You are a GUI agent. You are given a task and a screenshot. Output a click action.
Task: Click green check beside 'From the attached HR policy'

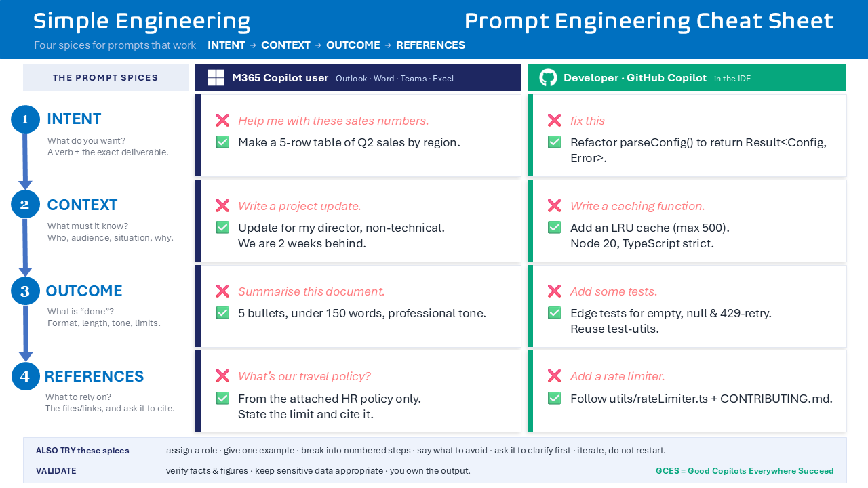pos(222,399)
